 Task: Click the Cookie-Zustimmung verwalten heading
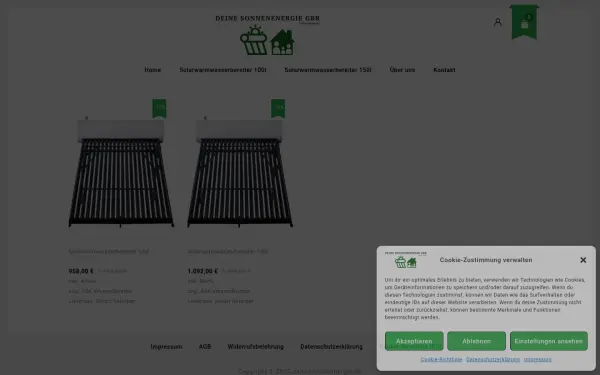pos(486,260)
